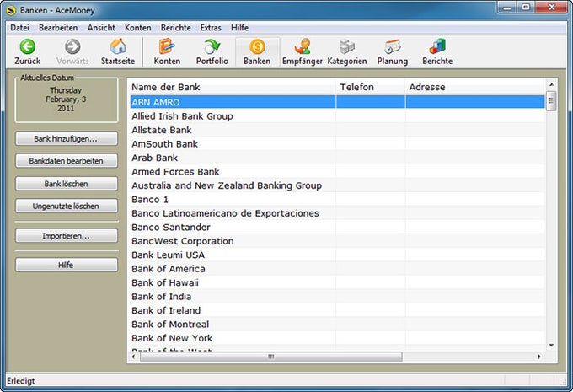Select the AmSouth Bank row
Viewport: 573px width, 392px height.
pos(337,144)
